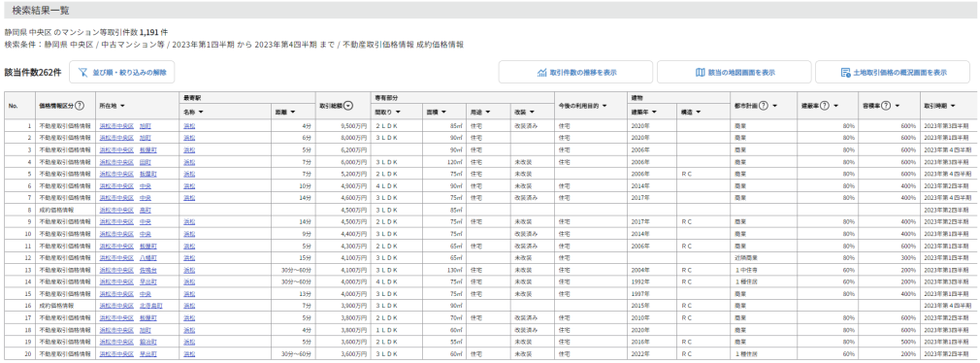Open 間取り column filter arrow

[398, 113]
